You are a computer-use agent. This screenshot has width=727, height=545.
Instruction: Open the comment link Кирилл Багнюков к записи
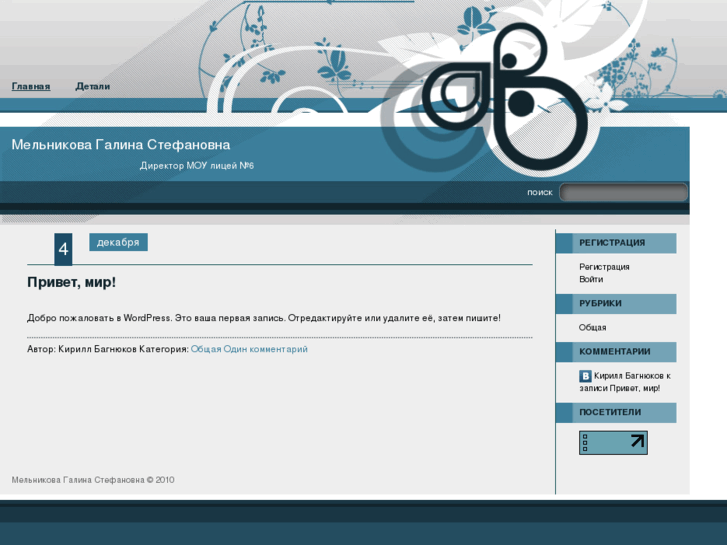(x=625, y=382)
